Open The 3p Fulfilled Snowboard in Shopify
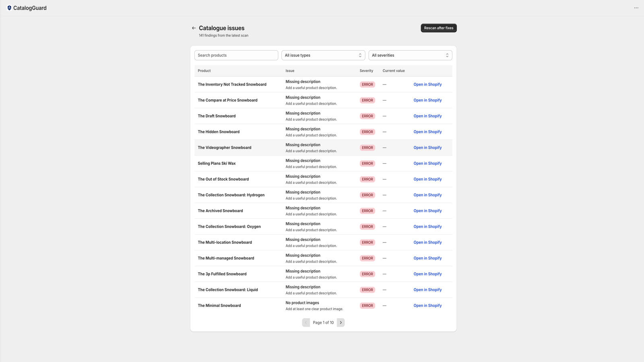The width and height of the screenshot is (644, 362). click(x=427, y=274)
